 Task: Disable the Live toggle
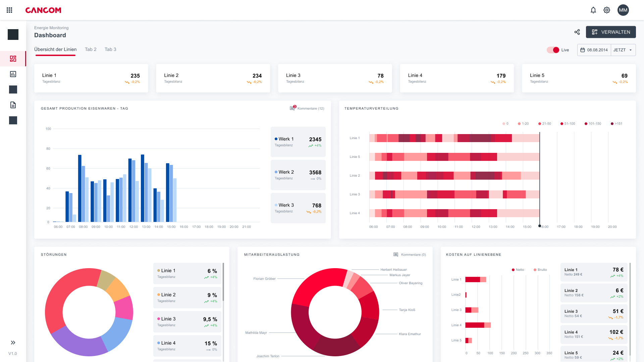click(553, 50)
